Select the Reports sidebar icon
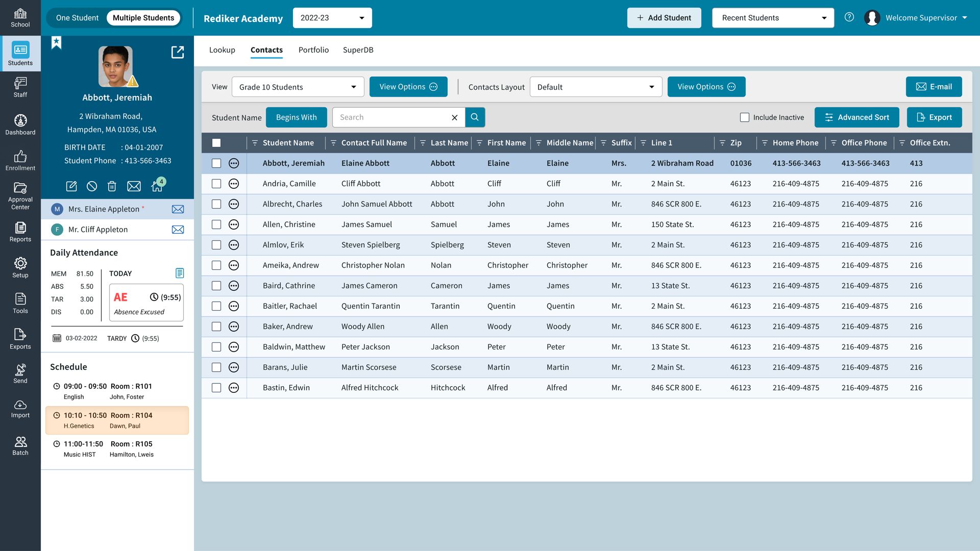Screen dimensions: 980x551 click(x=20, y=232)
